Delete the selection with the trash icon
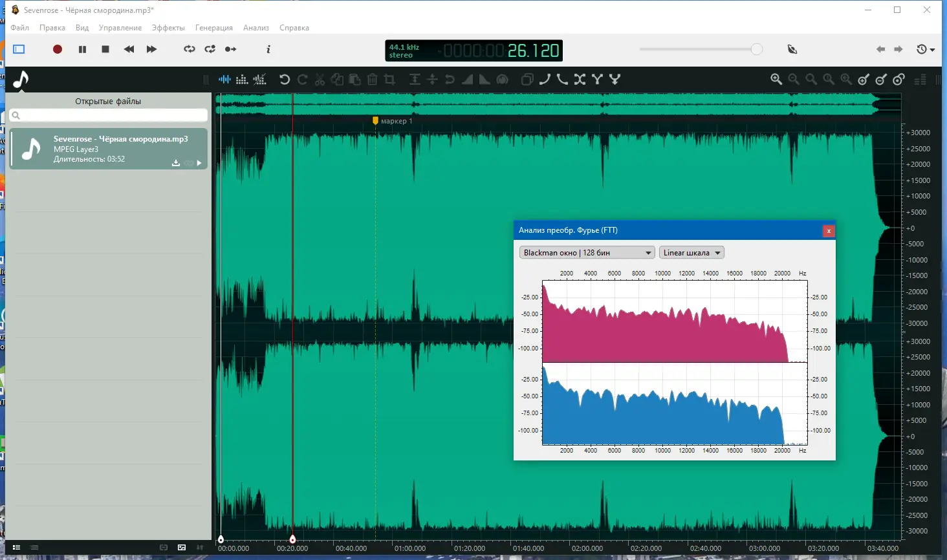Image resolution: width=947 pixels, height=560 pixels. [372, 79]
